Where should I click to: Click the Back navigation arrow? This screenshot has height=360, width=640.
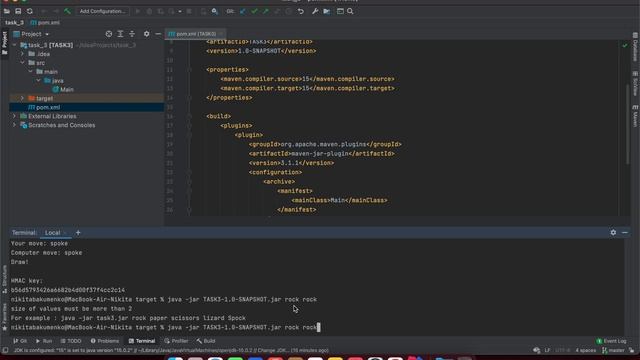(x=44, y=11)
